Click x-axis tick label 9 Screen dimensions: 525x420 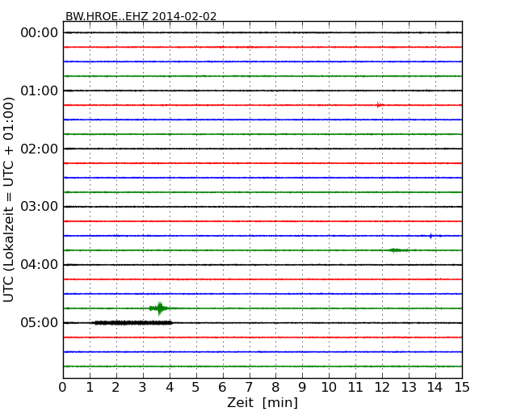[302, 388]
